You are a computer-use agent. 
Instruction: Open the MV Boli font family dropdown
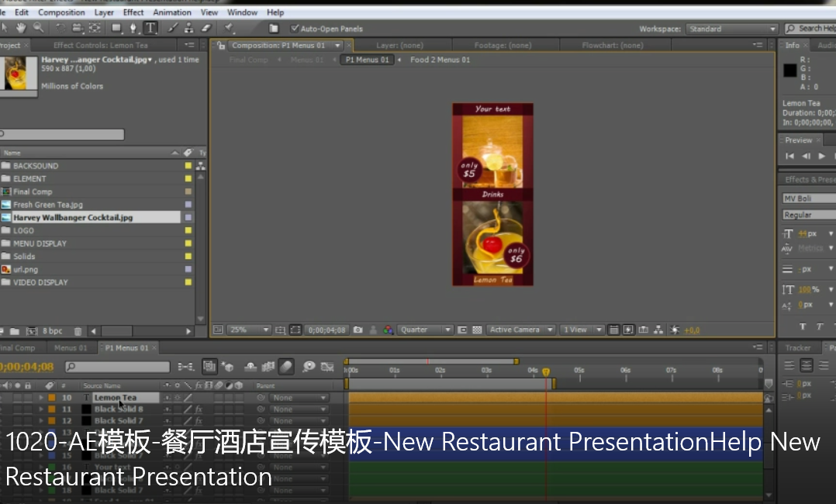[x=810, y=198]
